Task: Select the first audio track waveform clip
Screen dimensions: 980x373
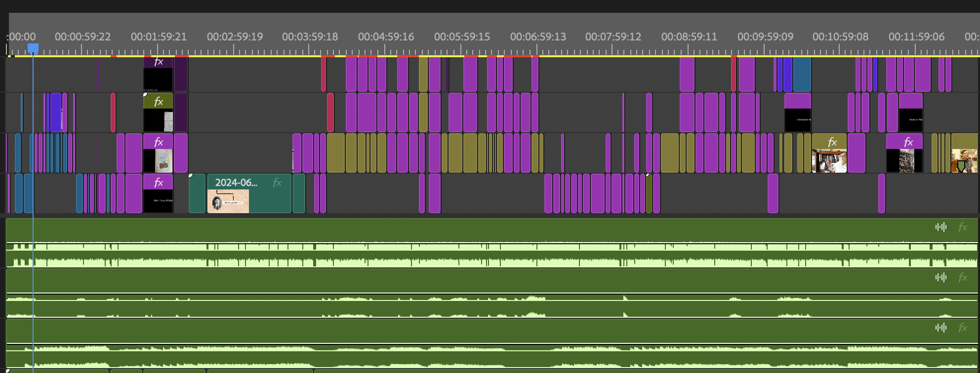Action: pyautogui.click(x=492, y=243)
